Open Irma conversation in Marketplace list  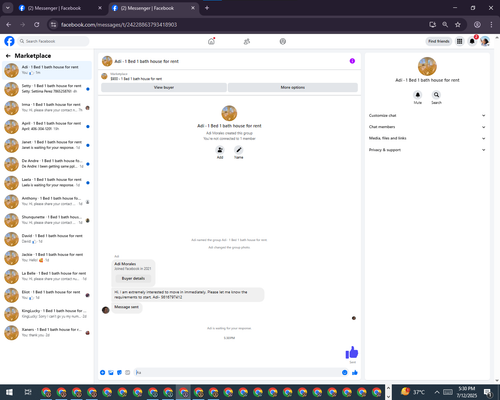point(47,107)
